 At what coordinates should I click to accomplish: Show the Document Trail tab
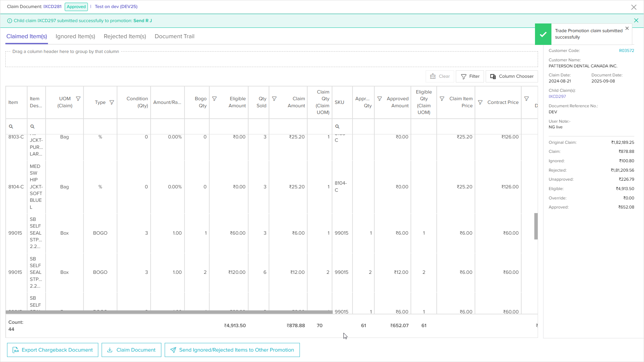coord(174,36)
